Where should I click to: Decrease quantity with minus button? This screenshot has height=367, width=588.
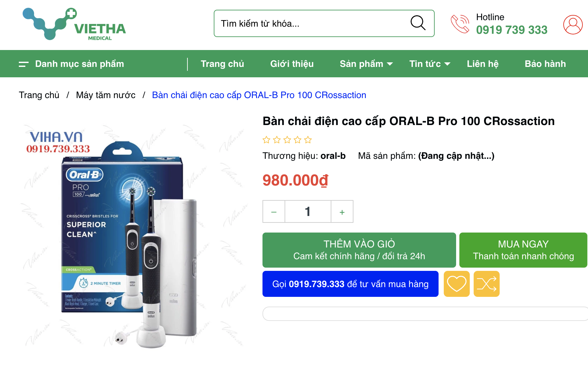274,212
